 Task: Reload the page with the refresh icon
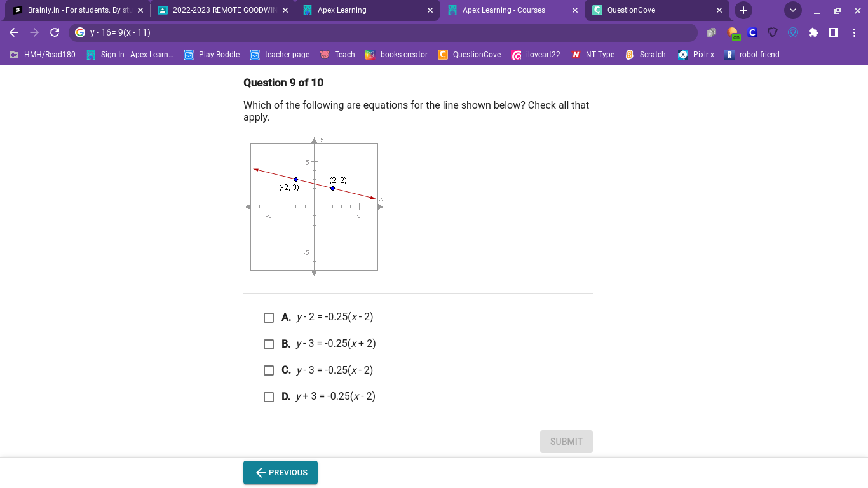coord(55,32)
